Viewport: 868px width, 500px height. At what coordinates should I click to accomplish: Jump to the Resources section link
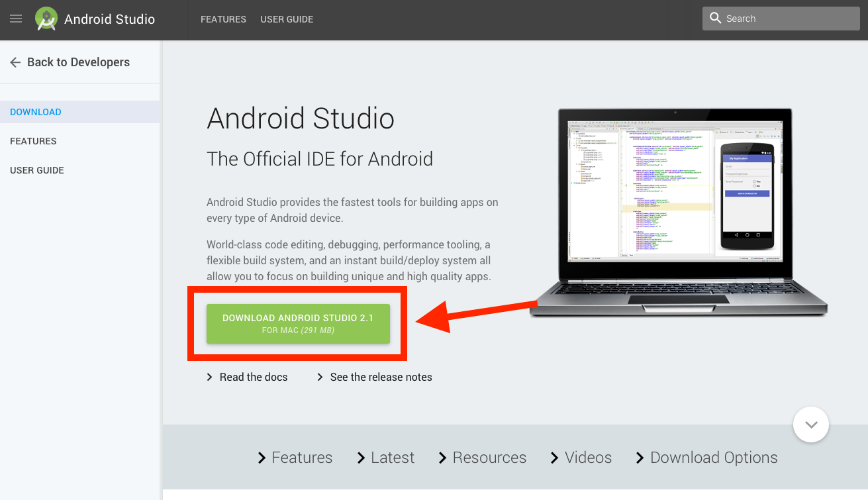click(x=489, y=458)
